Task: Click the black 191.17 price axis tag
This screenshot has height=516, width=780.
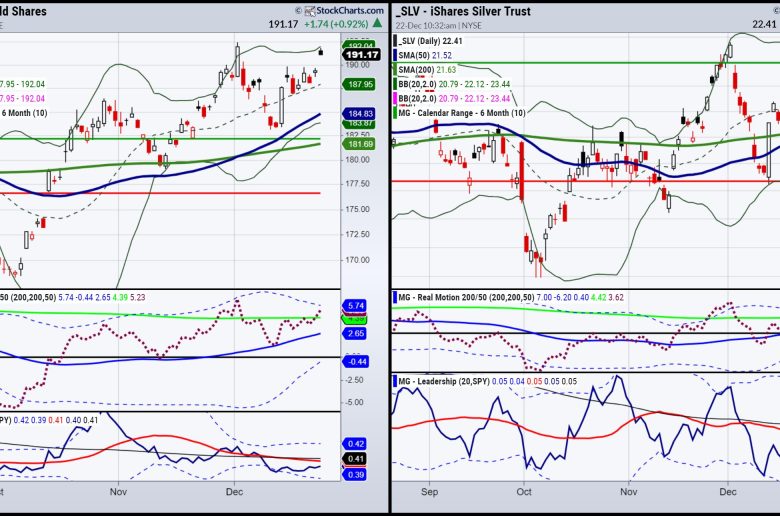Action: coord(362,55)
